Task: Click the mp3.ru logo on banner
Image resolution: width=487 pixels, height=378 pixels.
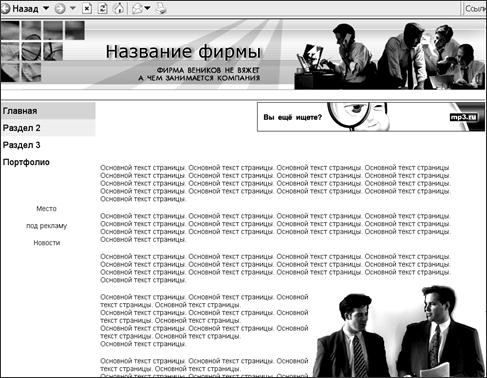Action: pyautogui.click(x=464, y=117)
